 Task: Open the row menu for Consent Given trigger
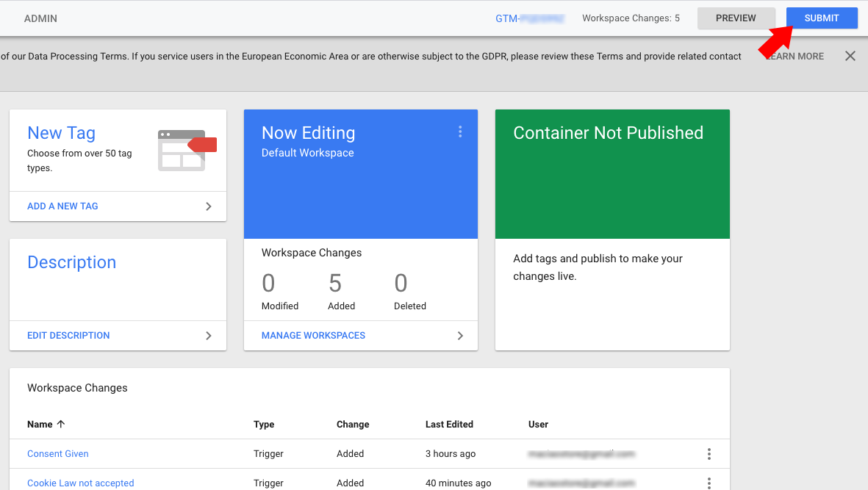pos(709,453)
